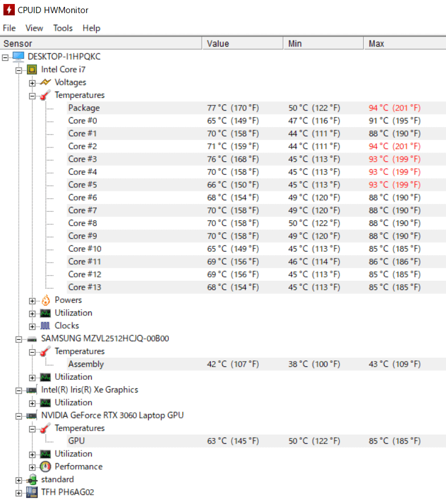Expand the CPU Utilization node
The image size is (446, 504).
pos(32,314)
